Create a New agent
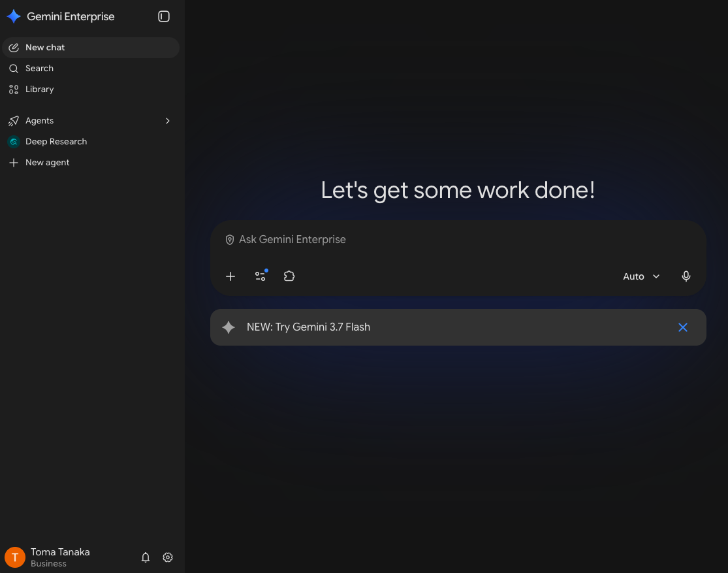728x573 pixels. tap(91, 163)
